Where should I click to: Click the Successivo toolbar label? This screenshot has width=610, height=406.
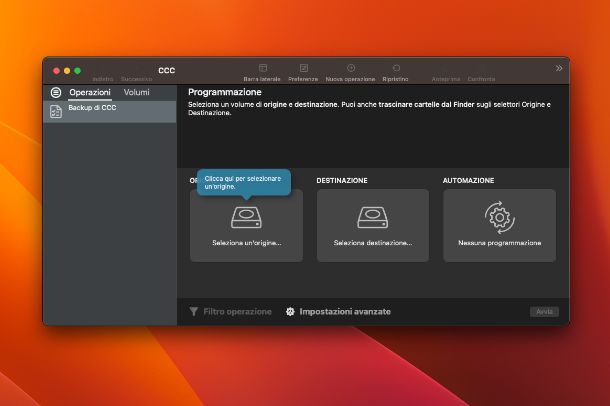coord(136,79)
